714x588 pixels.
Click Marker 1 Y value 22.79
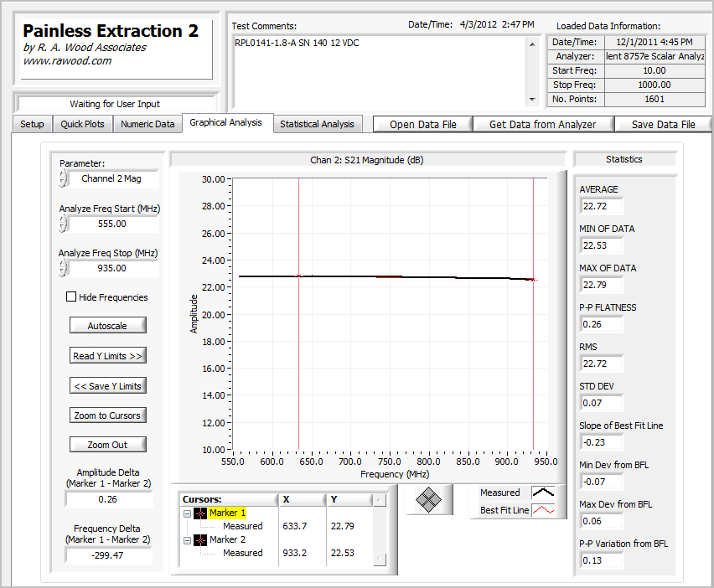[x=343, y=526]
